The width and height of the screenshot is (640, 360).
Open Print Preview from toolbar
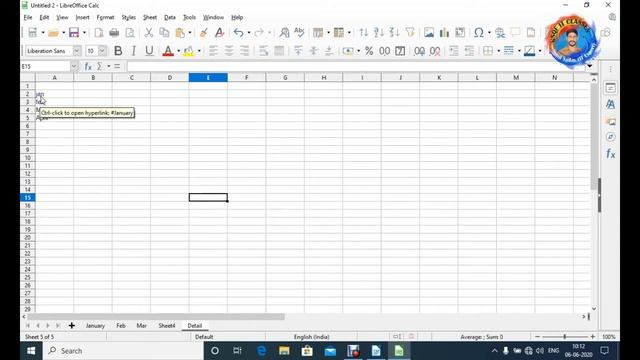click(x=130, y=33)
